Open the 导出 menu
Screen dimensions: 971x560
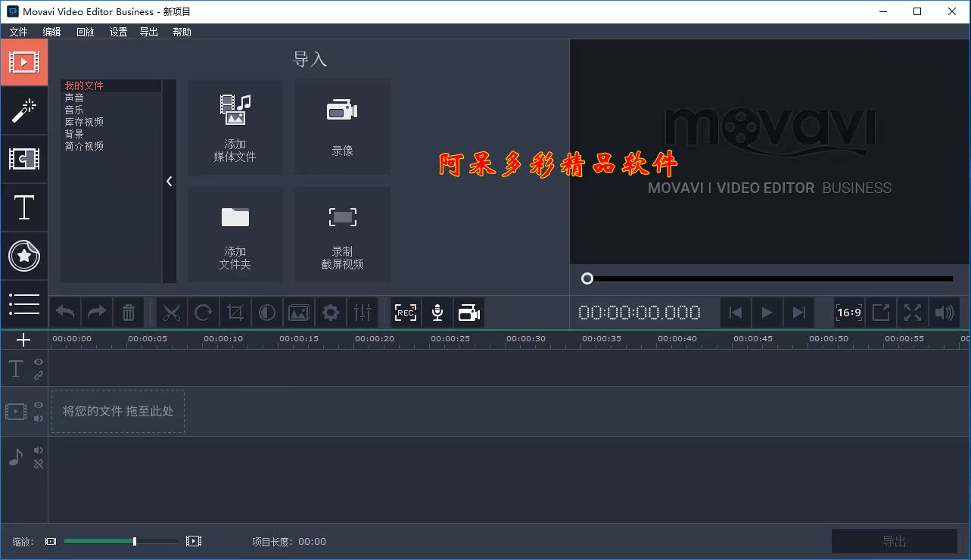tap(149, 32)
